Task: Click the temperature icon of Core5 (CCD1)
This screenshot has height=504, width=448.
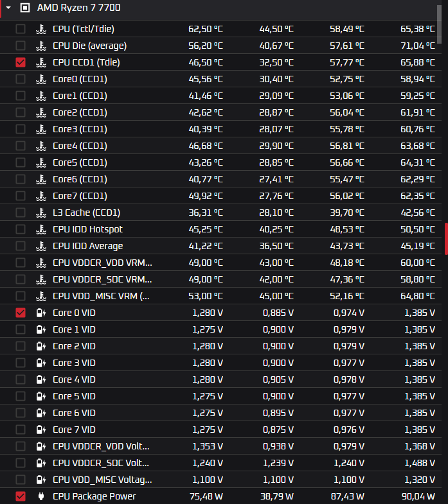Action: [x=41, y=162]
